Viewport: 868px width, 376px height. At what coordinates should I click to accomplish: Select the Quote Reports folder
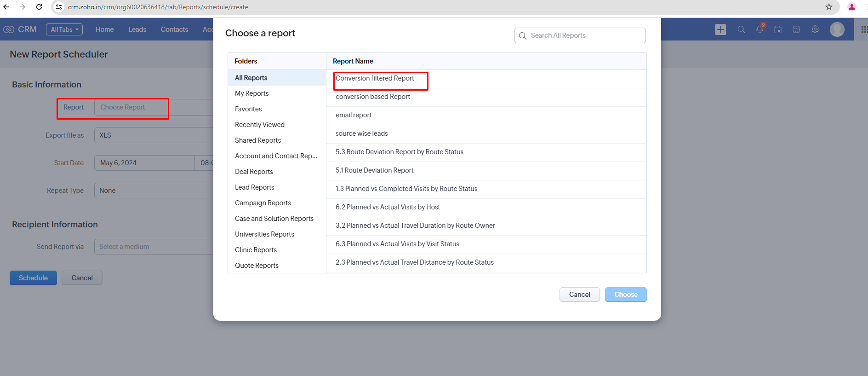(x=277, y=266)
